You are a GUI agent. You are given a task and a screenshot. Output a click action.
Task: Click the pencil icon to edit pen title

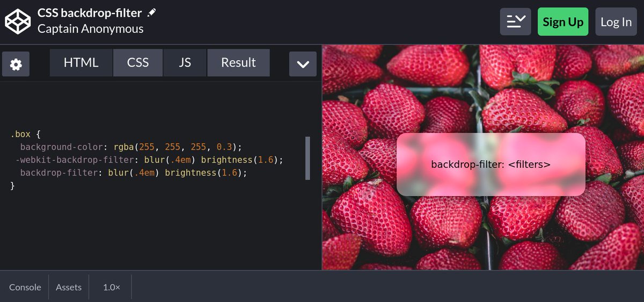point(152,13)
